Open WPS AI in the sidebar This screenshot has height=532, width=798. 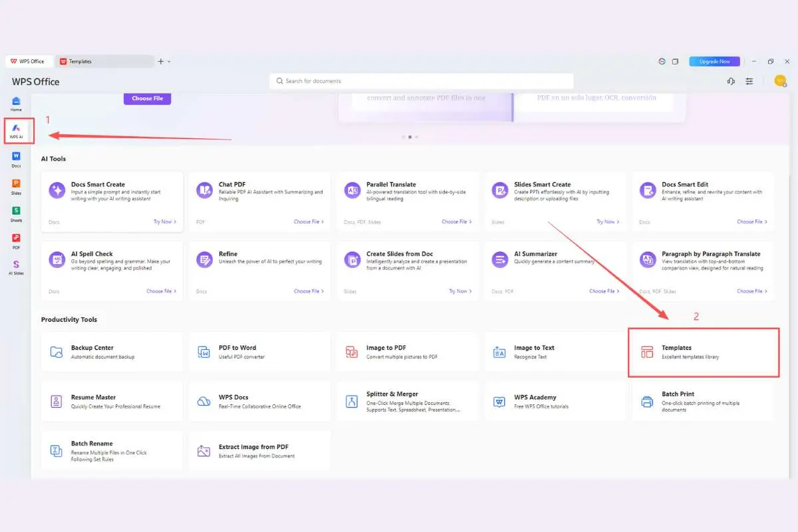[16, 130]
